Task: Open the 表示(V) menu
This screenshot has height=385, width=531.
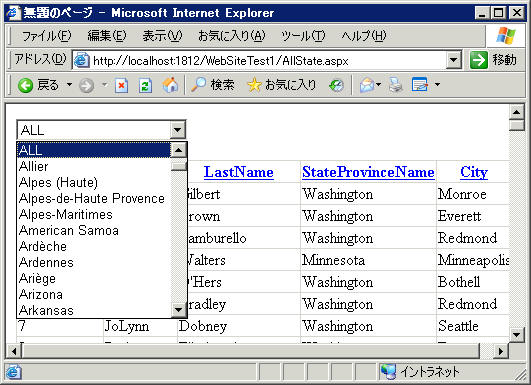Action: pos(162,36)
